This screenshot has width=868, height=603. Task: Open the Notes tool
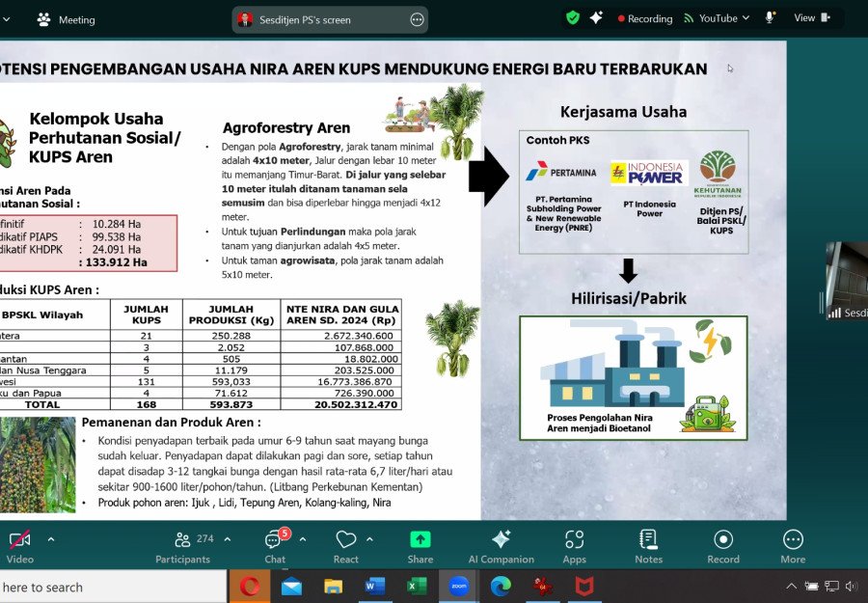point(648,547)
